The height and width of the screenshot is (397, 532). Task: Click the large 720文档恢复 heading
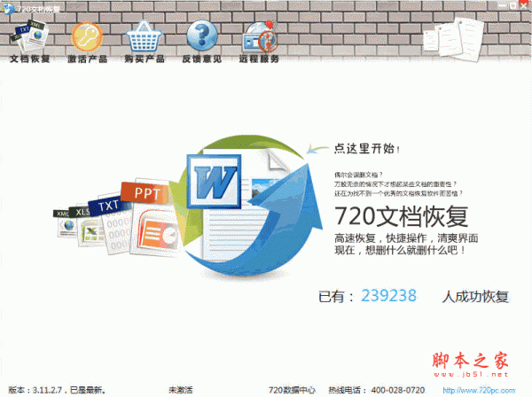click(x=401, y=216)
